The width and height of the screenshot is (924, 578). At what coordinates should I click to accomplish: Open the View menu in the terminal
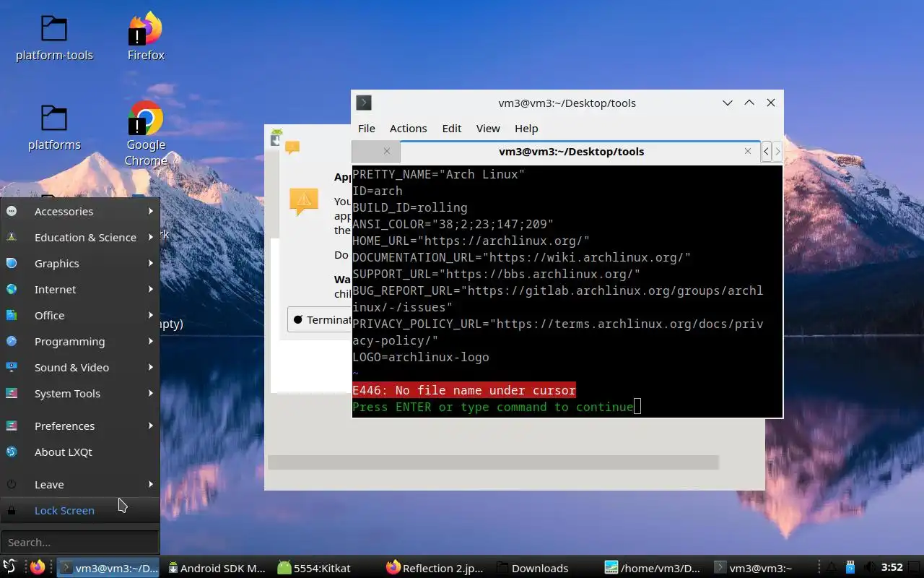(x=488, y=128)
